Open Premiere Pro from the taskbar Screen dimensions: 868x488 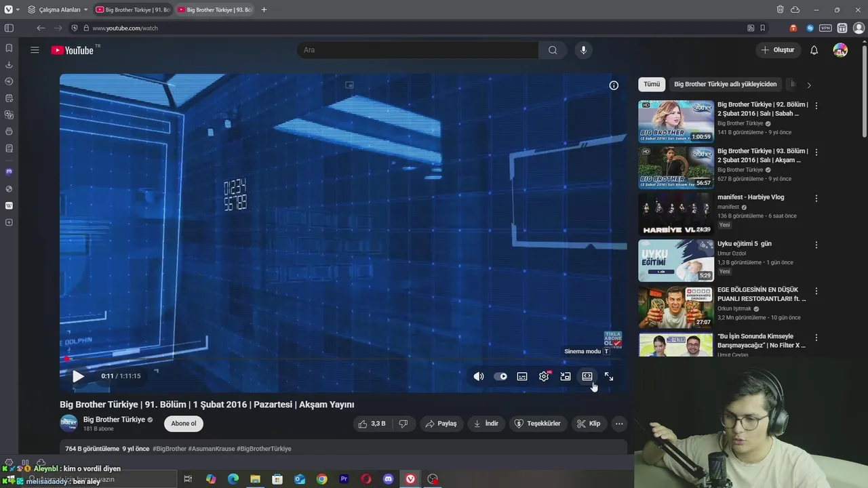(344, 479)
